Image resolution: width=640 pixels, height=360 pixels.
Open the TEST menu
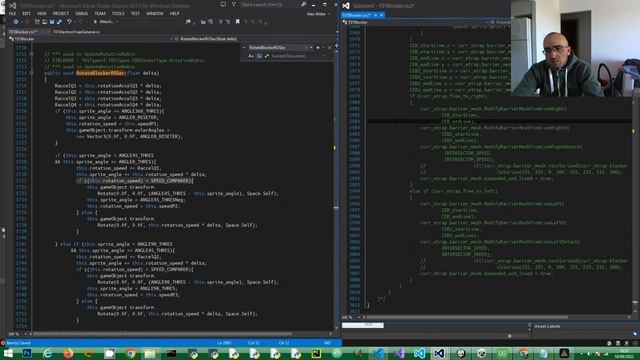[135, 13]
